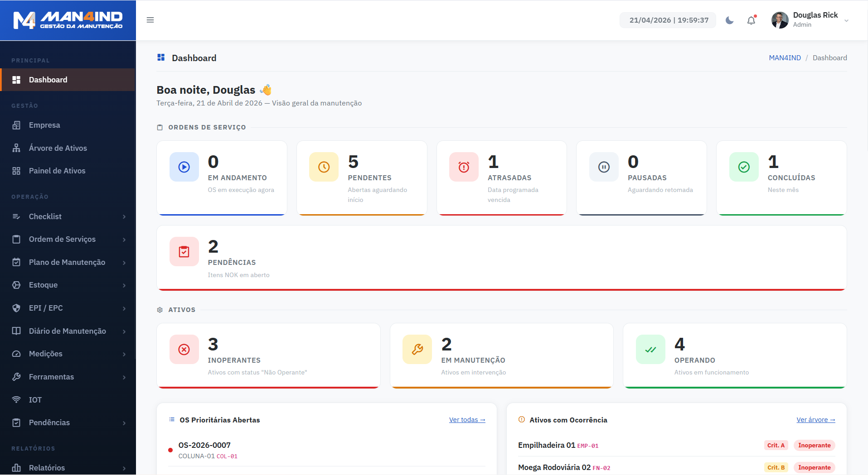Viewport: 868px width, 475px height.
Task: Collapse the sidebar with the hamburger icon
Action: 150,20
